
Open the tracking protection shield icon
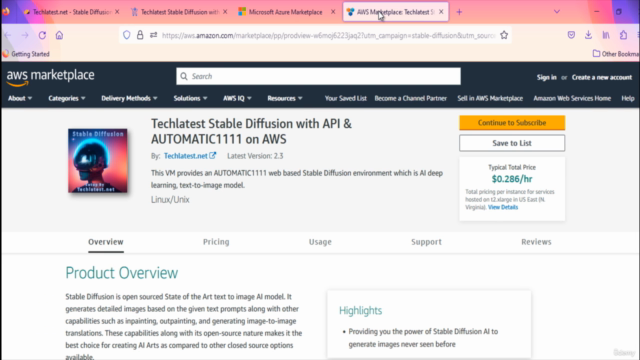[x=127, y=35]
